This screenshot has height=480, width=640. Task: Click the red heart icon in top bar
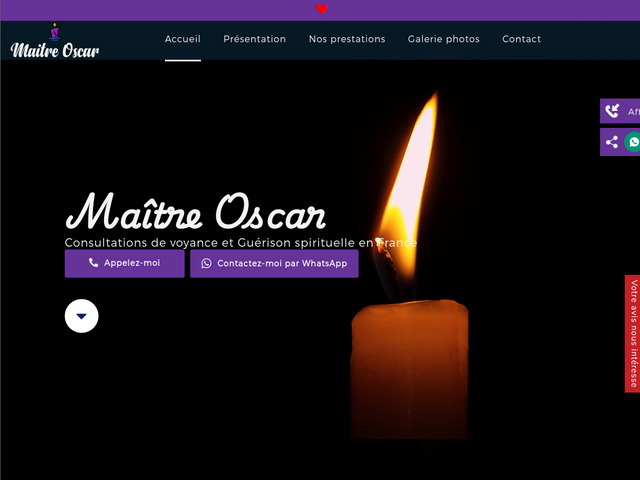pyautogui.click(x=322, y=9)
